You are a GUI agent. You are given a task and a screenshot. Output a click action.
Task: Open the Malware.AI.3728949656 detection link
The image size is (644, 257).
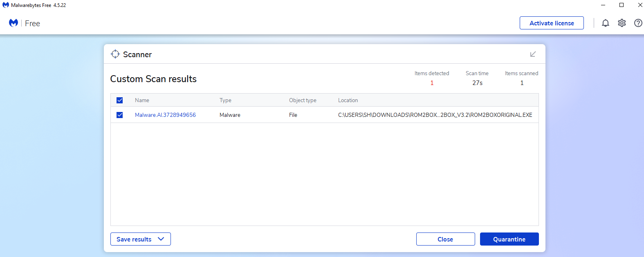pos(165,115)
